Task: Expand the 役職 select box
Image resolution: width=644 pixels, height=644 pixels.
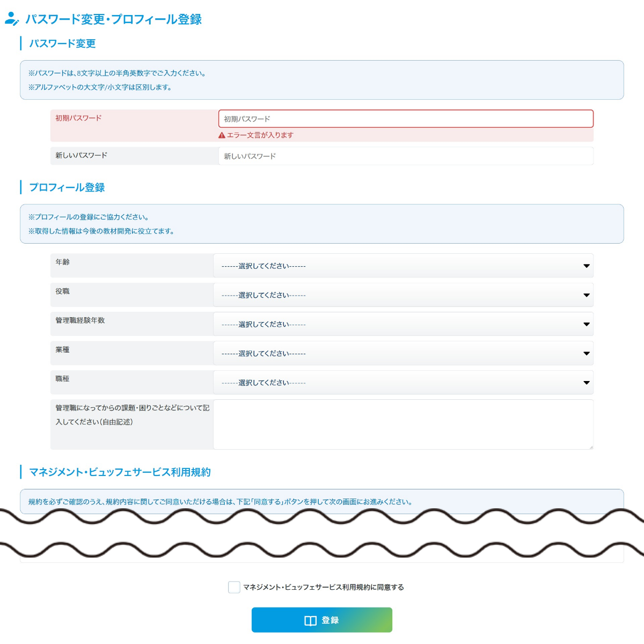Action: pyautogui.click(x=403, y=295)
